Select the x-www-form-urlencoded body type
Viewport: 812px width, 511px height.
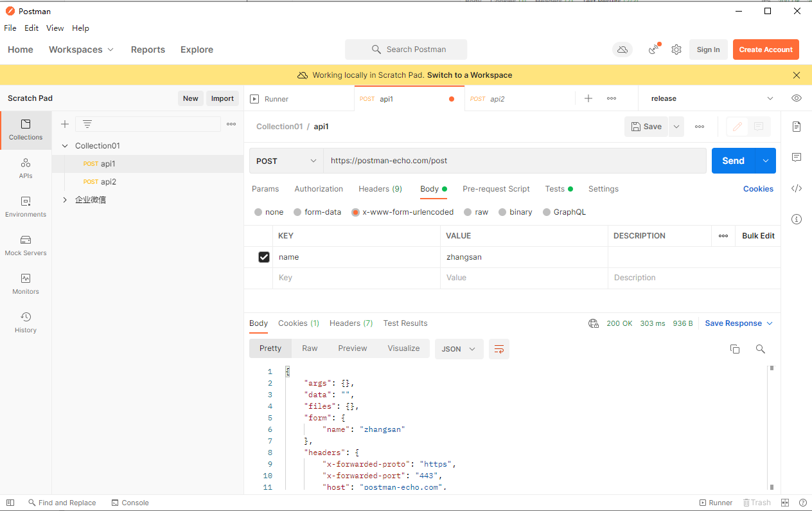click(402, 212)
